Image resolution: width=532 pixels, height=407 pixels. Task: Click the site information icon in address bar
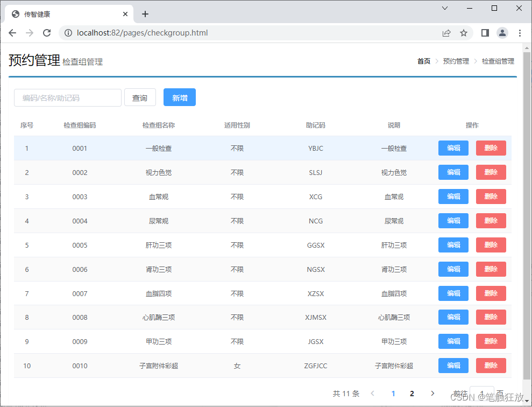(x=68, y=32)
